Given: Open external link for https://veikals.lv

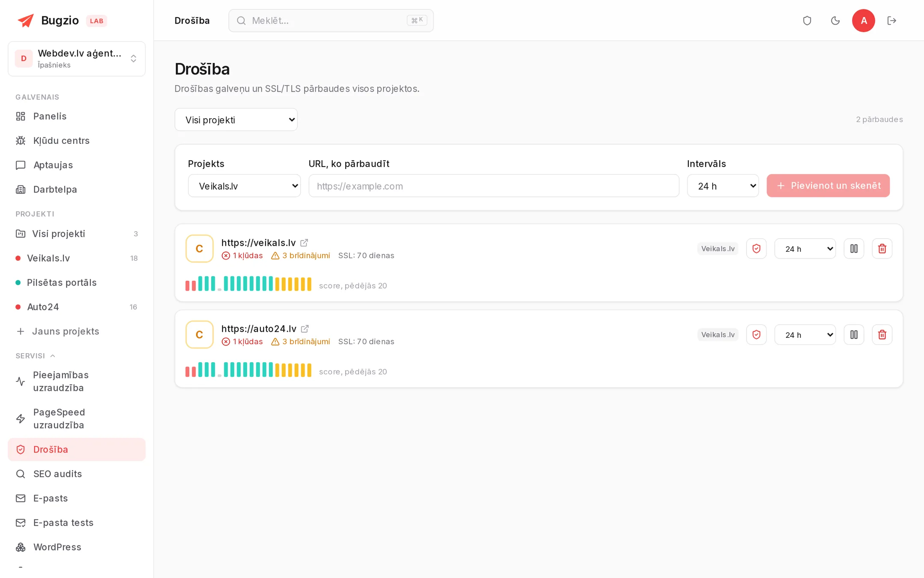Looking at the screenshot, I should (304, 243).
